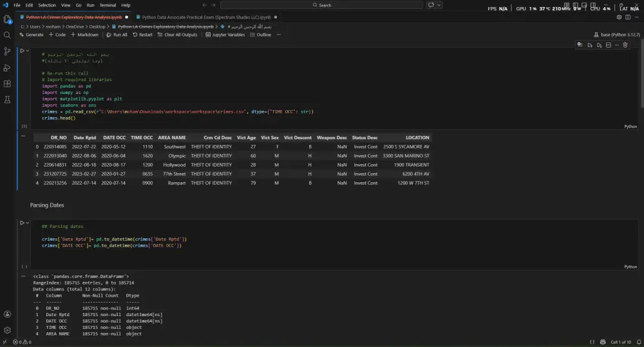Click the Run by Line cell toolbar icon
The image size is (644, 347).
(x=580, y=45)
